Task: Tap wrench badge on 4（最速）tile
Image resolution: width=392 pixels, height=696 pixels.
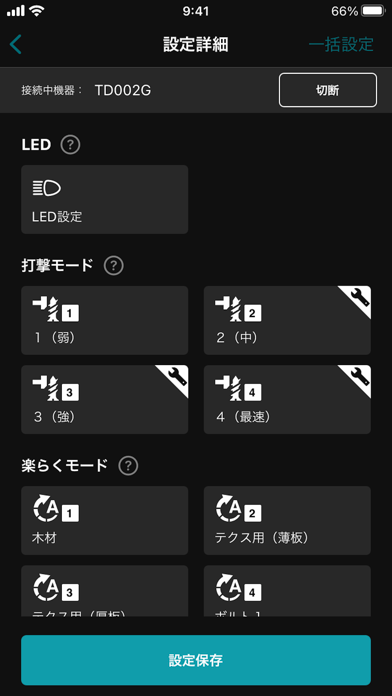Action: click(360, 376)
